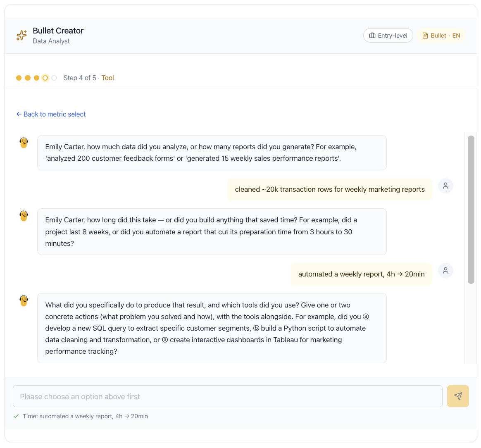The height and width of the screenshot is (448, 481).
Task: Click the green checkmark beside Time status
Action: pos(16,416)
